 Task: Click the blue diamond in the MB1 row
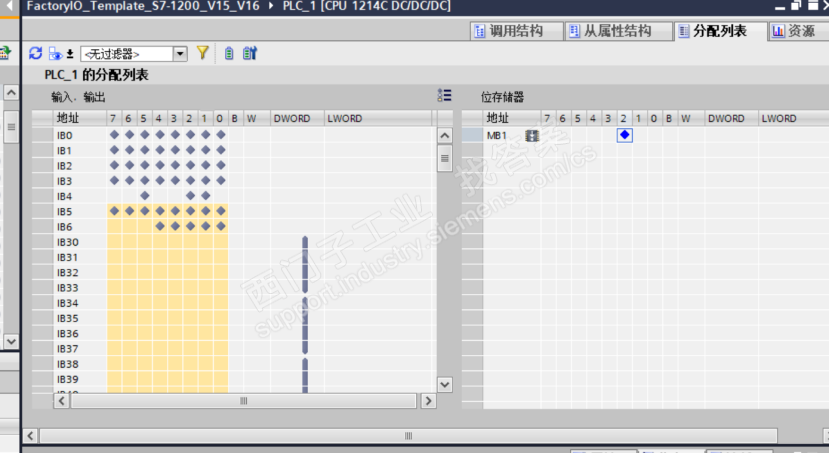point(625,135)
